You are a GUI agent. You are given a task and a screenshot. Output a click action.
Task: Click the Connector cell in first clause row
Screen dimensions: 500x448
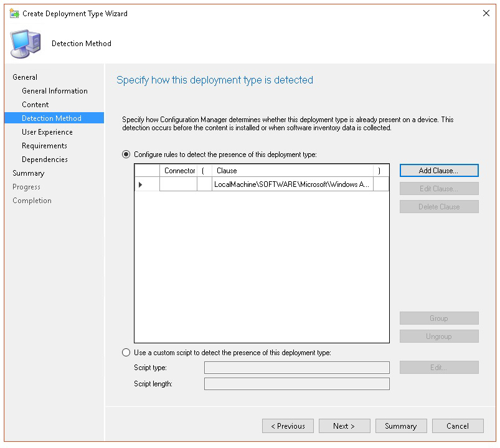178,184
